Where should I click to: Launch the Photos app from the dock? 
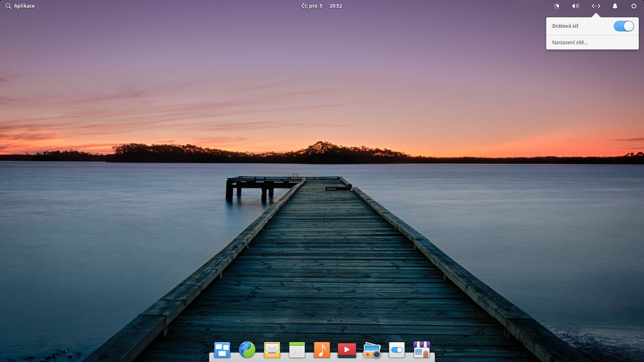coord(372,350)
